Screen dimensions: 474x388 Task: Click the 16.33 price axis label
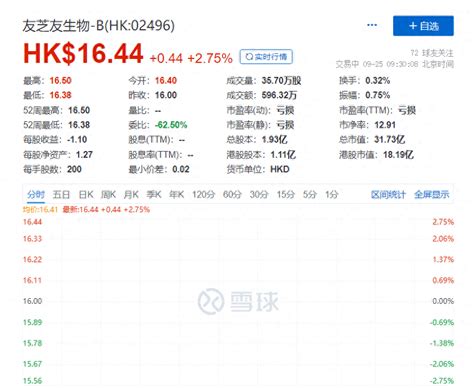point(32,239)
